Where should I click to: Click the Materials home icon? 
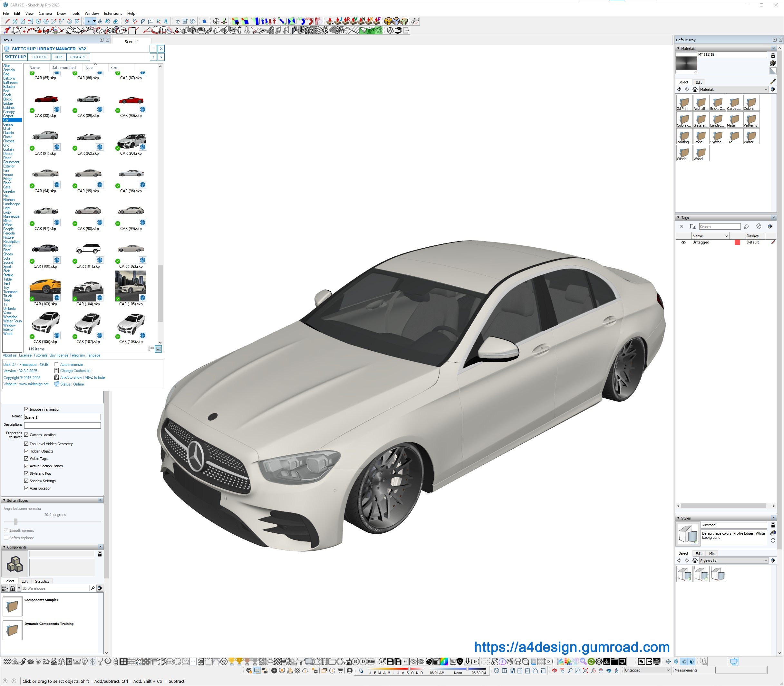click(695, 90)
